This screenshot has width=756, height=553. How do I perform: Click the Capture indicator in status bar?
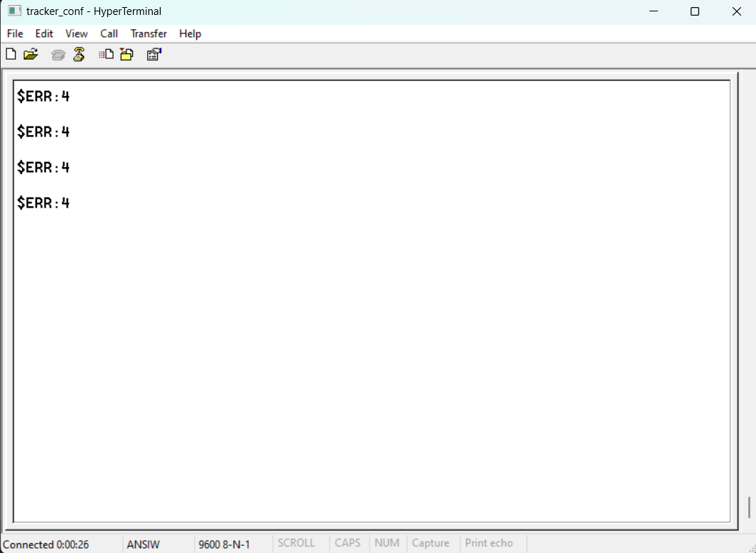(431, 543)
